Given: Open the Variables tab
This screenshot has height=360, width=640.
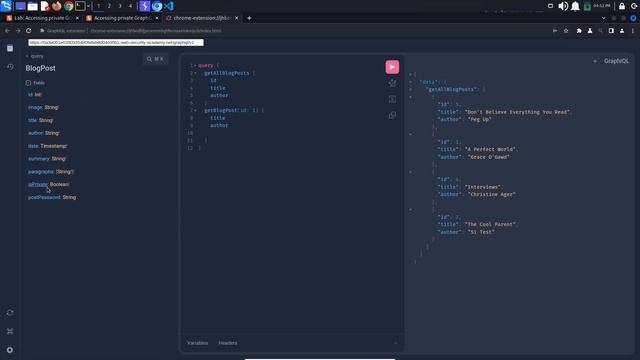Looking at the screenshot, I should coord(198,343).
